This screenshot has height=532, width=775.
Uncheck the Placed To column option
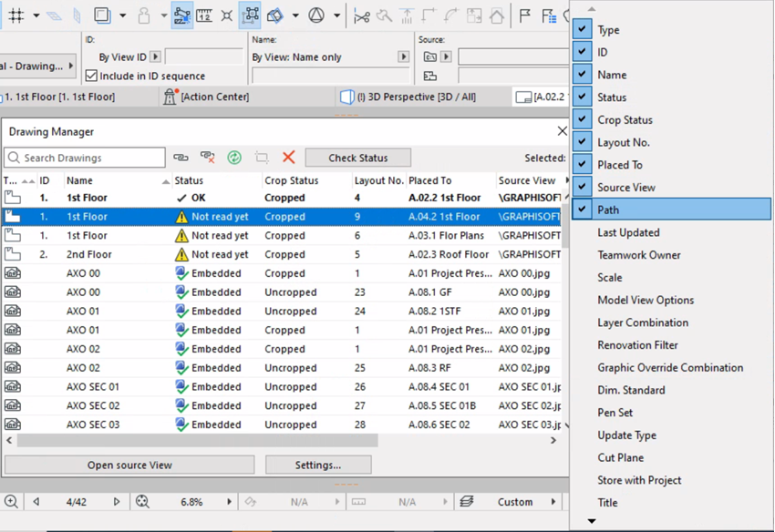(582, 165)
